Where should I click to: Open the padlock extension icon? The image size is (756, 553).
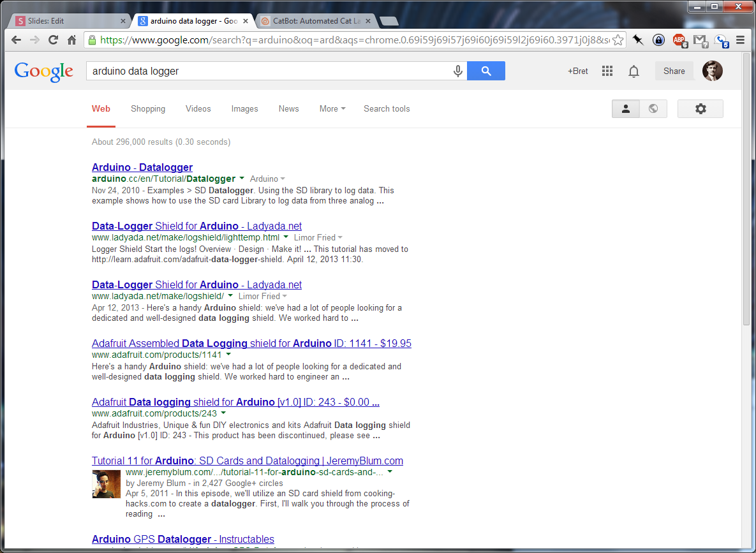[658, 40]
